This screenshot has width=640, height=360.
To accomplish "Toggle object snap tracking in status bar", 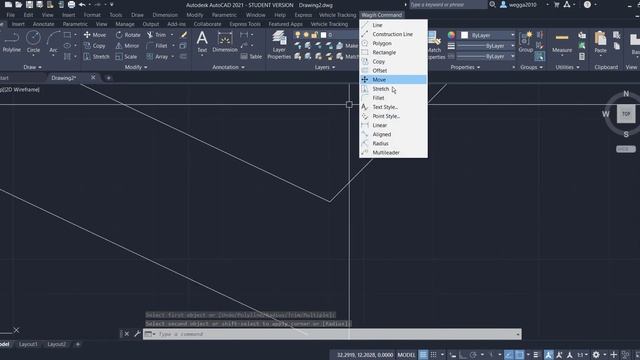I will tap(508, 355).
